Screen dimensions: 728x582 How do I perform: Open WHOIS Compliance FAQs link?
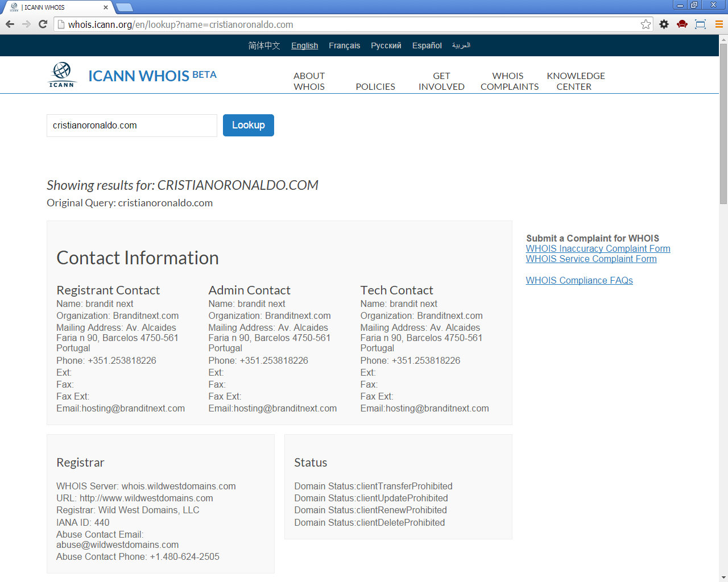pyautogui.click(x=579, y=280)
